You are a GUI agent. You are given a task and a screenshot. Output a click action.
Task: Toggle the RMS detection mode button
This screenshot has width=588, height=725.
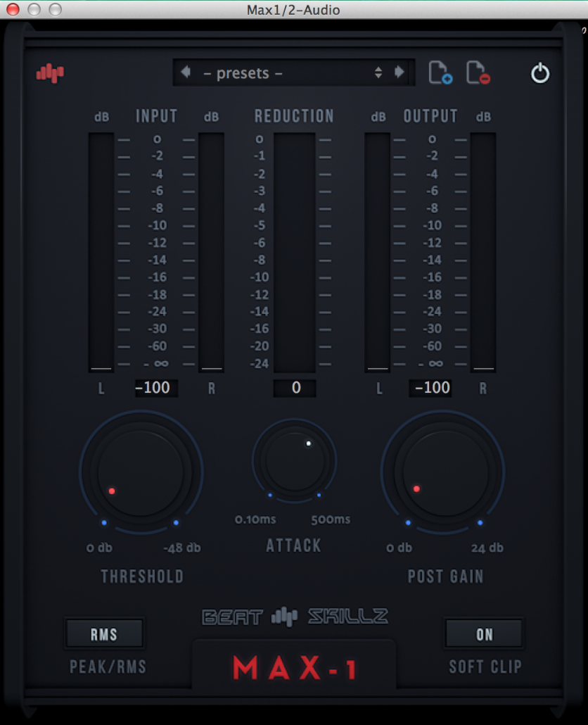(x=104, y=634)
